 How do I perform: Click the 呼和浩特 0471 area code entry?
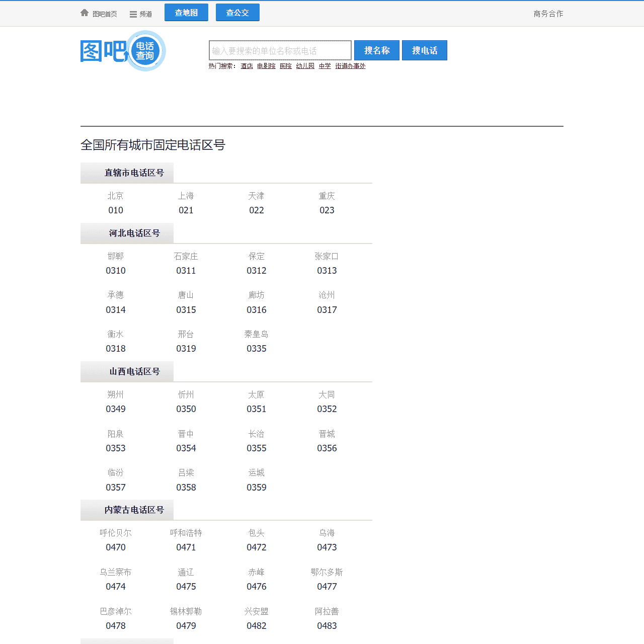[x=186, y=540]
